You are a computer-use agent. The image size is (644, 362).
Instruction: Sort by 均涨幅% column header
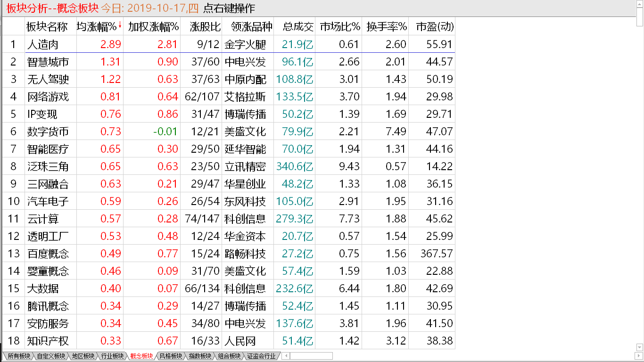coord(99,27)
